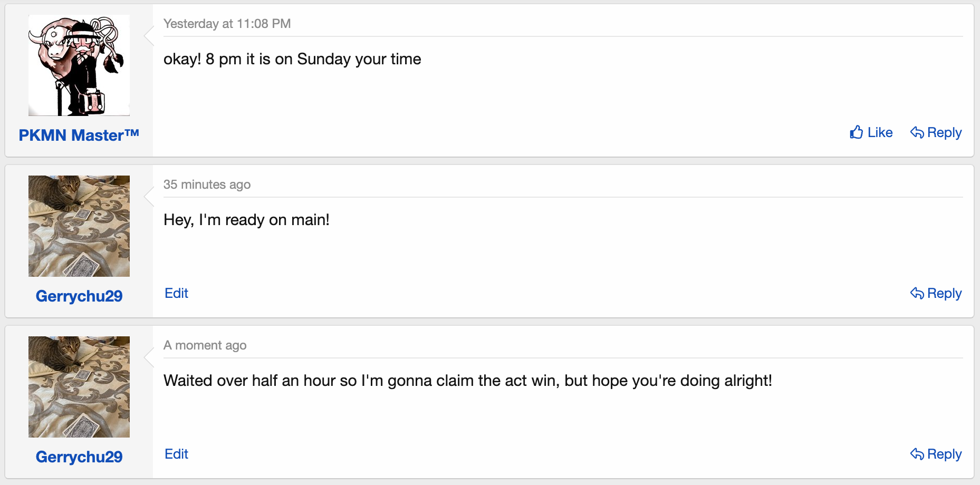Open Gerrychu29 username on 'ready on main' post
Screen dimensions: 980x485
point(79,296)
